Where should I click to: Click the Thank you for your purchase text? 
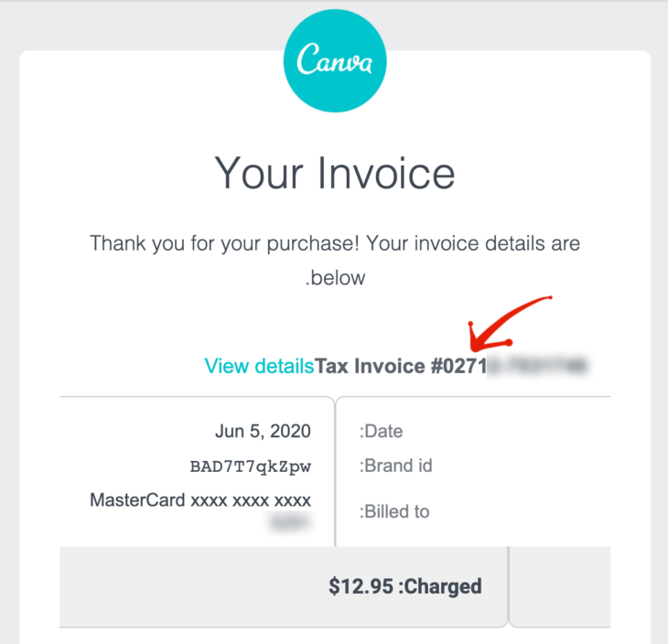334,244
